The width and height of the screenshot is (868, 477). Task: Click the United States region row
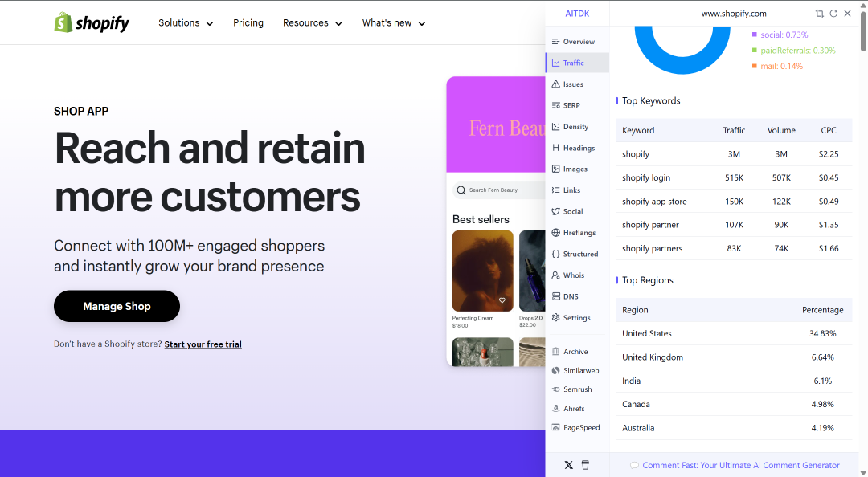(734, 334)
